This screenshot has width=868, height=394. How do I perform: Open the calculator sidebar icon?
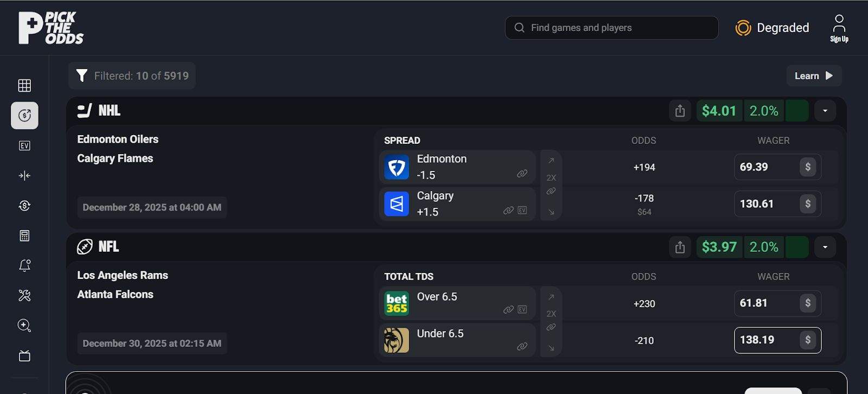[x=24, y=236]
